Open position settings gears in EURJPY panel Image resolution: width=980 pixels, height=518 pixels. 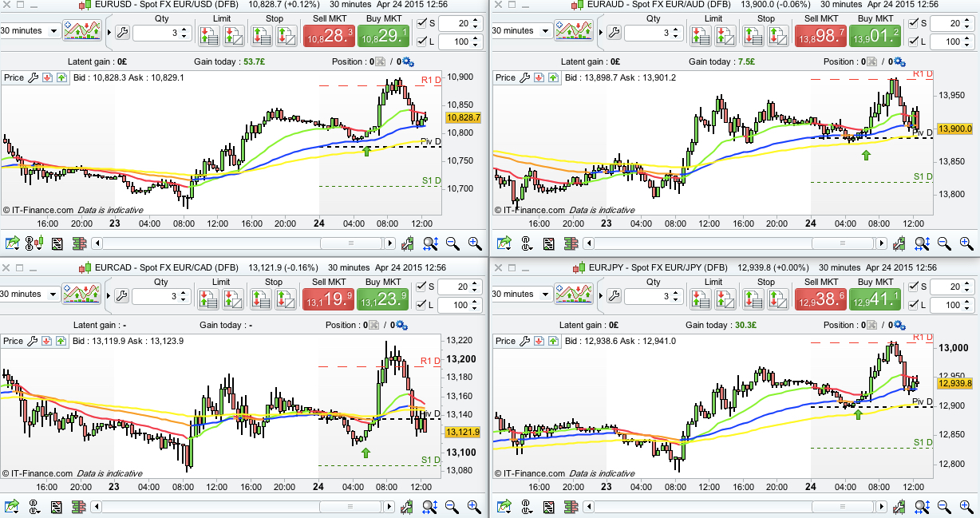[x=898, y=325]
